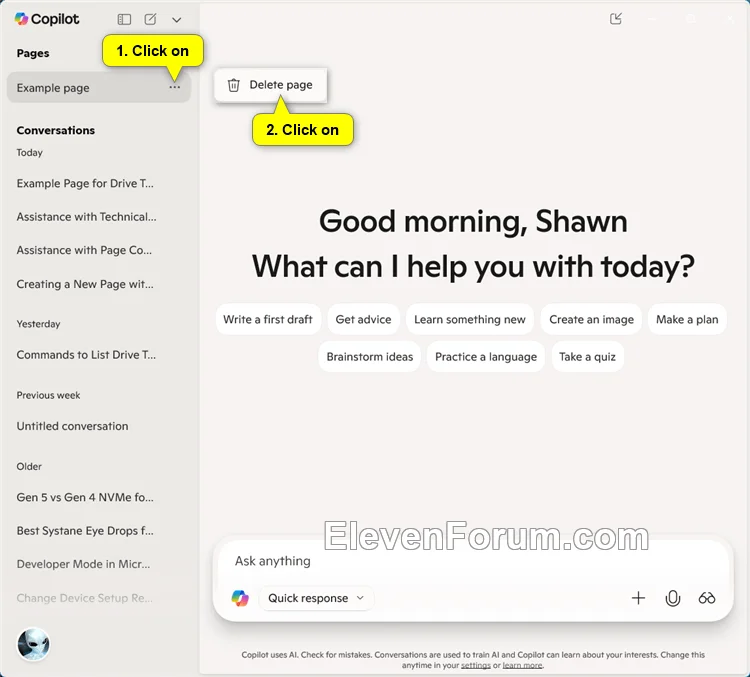
Task: Click the Copilot logo in the header
Action: [x=21, y=19]
